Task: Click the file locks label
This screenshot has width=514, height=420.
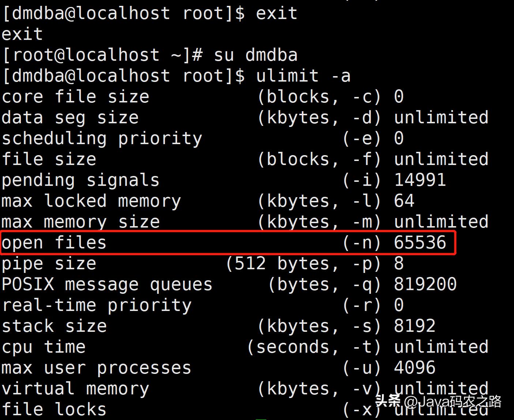Action: pos(54,409)
